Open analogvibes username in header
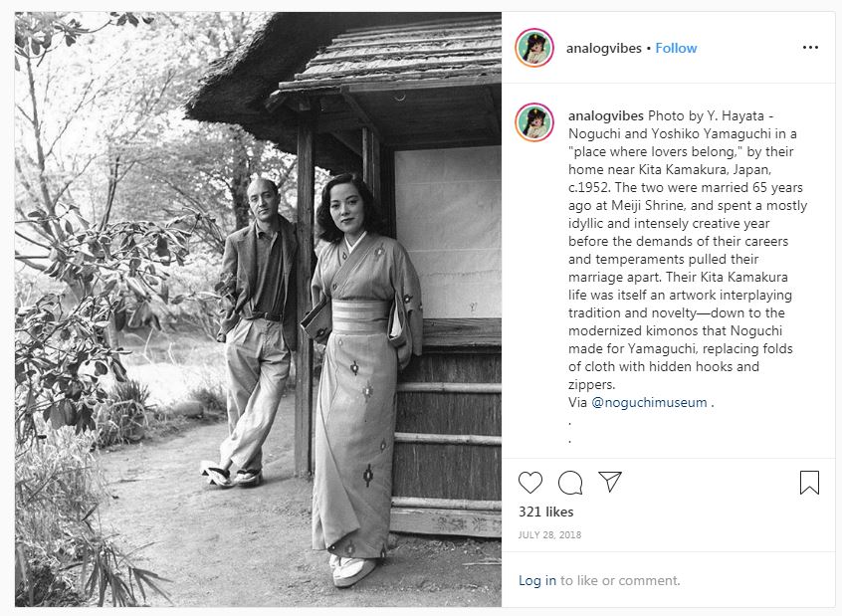The width and height of the screenshot is (842, 616). point(603,49)
